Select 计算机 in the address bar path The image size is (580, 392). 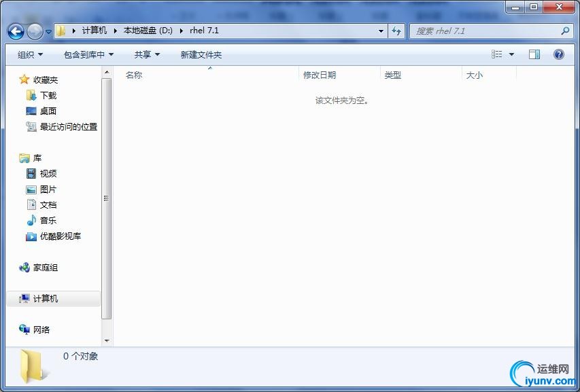click(95, 31)
